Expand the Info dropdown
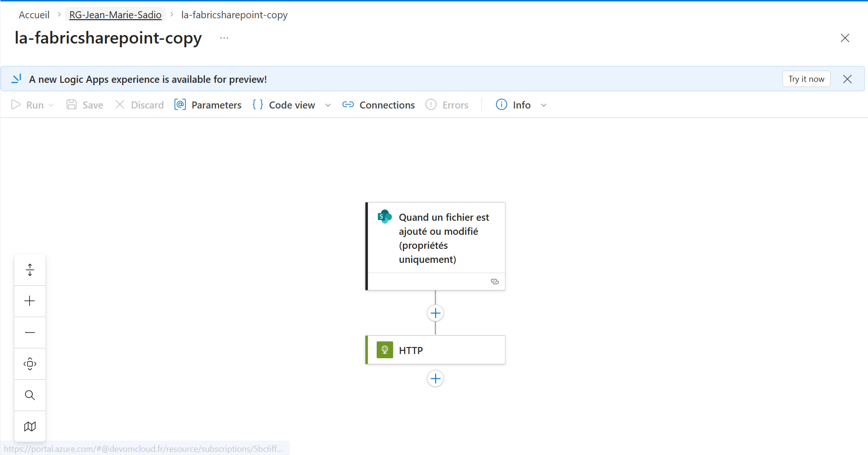868x455 pixels. 544,105
